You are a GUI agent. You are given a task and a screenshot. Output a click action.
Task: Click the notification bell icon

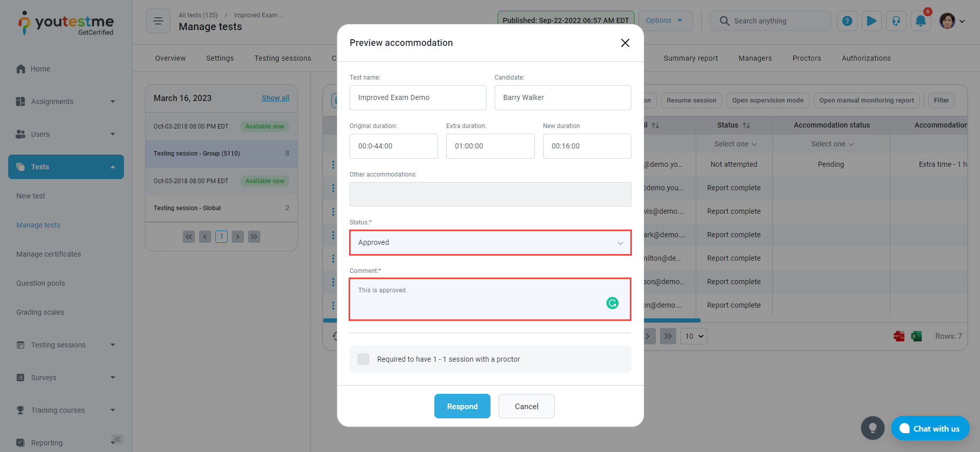920,21
